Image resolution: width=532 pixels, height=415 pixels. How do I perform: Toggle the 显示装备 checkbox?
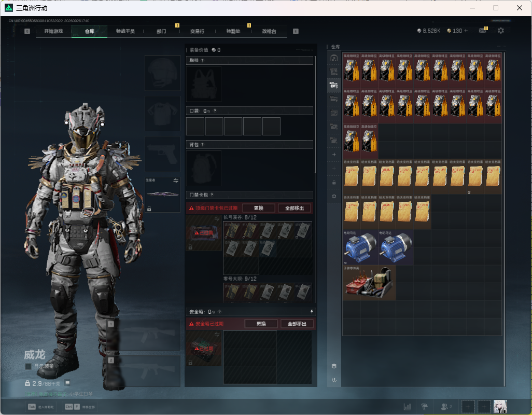point(29,366)
